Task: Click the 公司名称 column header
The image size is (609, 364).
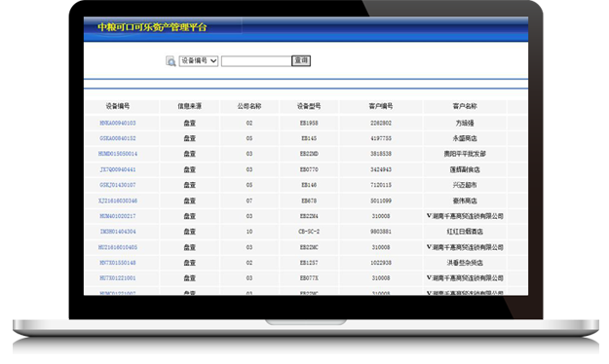Action: coord(249,106)
